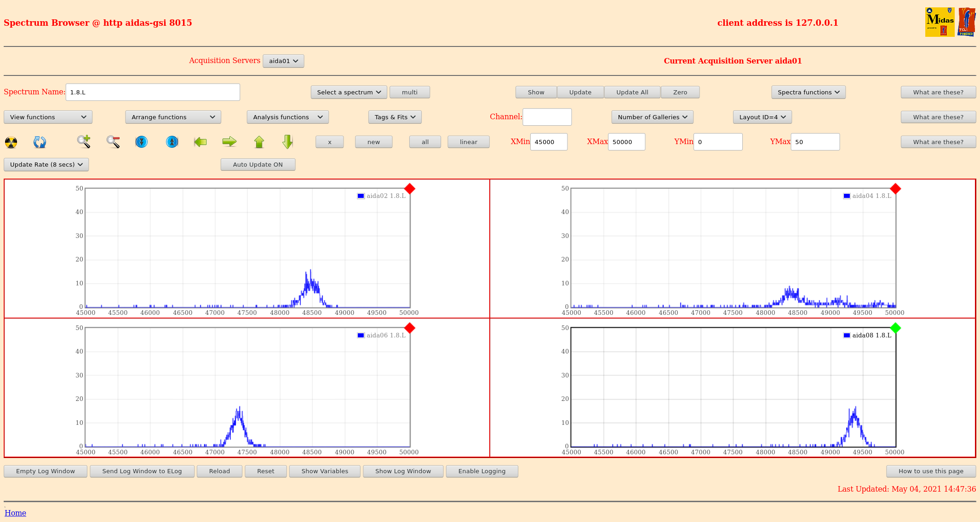Viewport: 980px width, 522px height.
Task: Expand the Update Rate dropdown
Action: [x=46, y=165]
